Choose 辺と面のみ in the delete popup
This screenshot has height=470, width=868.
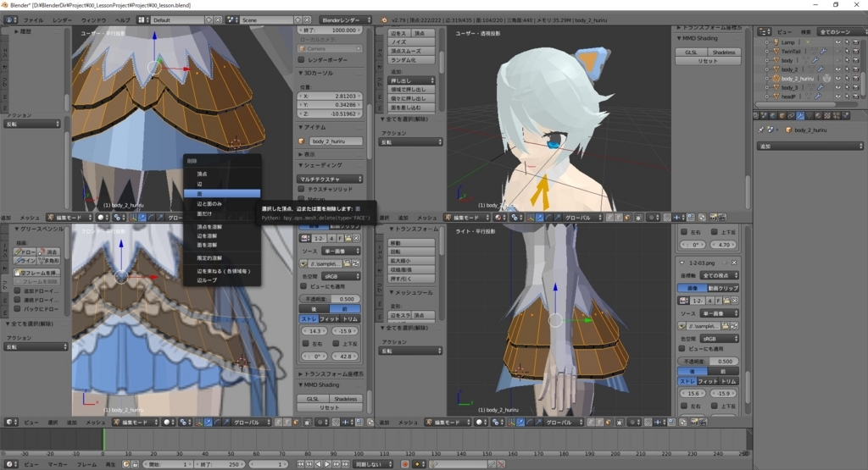tap(222, 203)
